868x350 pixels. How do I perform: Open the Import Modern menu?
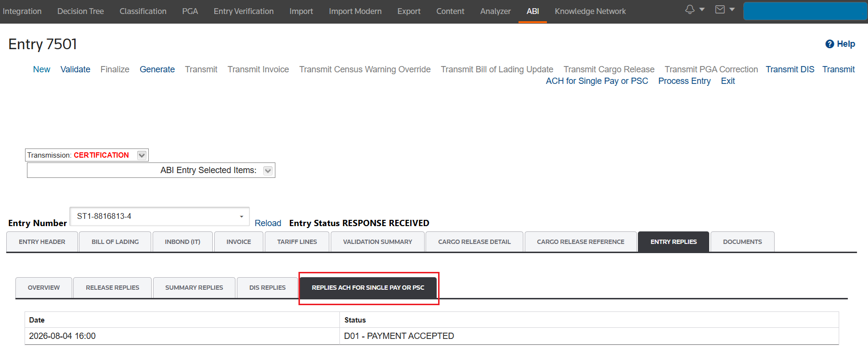point(355,11)
